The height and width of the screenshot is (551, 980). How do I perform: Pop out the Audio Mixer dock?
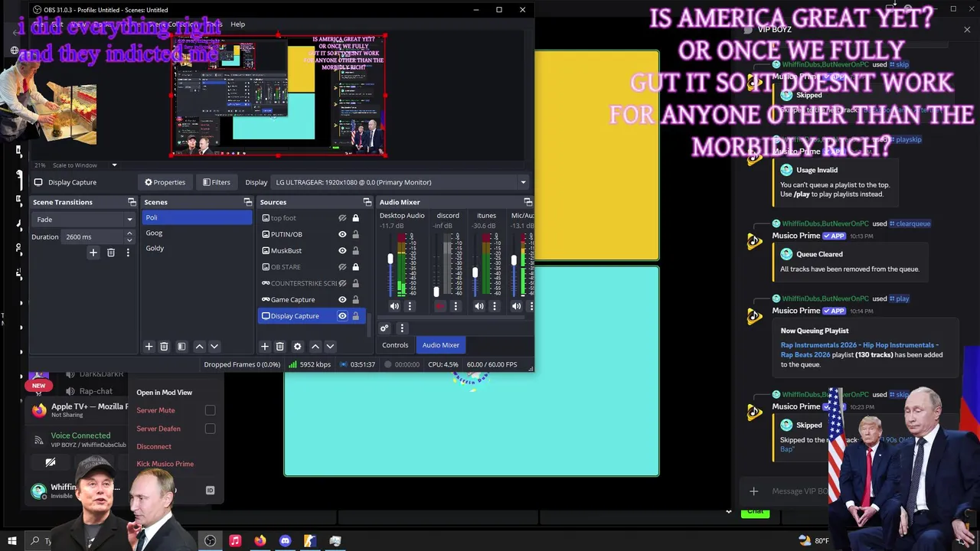point(528,202)
